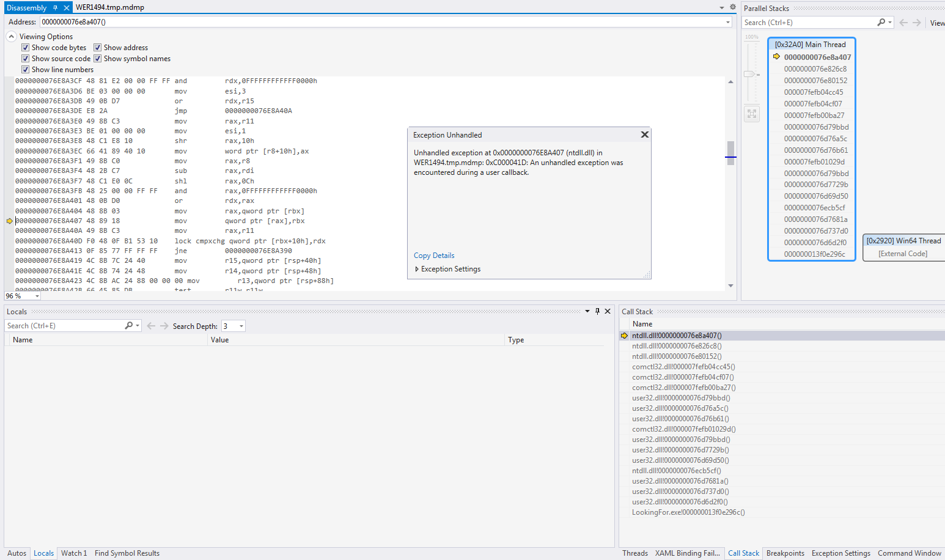This screenshot has width=945, height=560.
Task: Switch to the XAML Binding Failures tab
Action: 688,553
